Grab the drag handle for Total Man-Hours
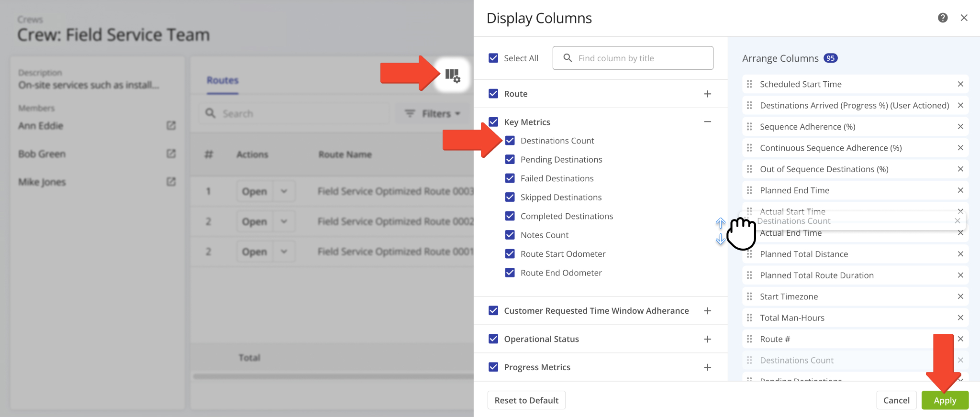 click(749, 318)
